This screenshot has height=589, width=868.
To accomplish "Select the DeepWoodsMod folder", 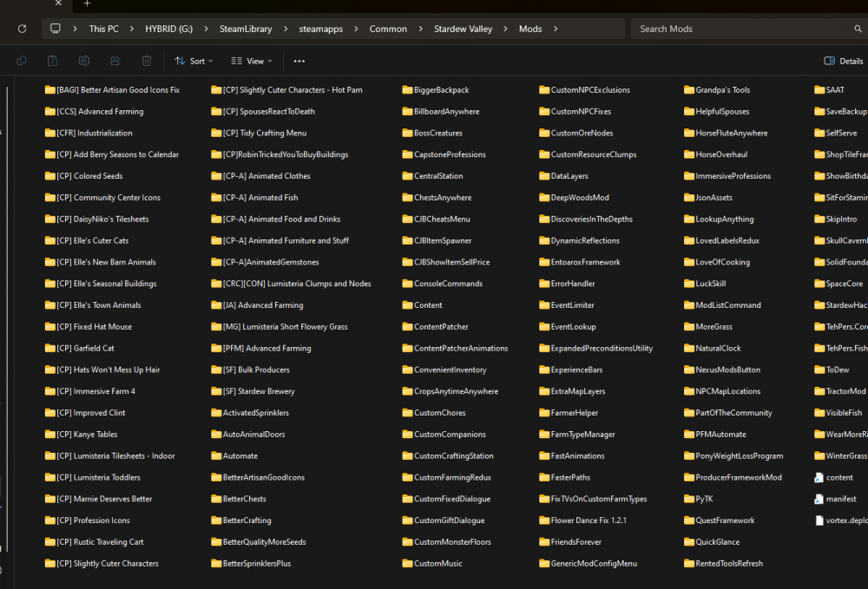I will pyautogui.click(x=574, y=198).
